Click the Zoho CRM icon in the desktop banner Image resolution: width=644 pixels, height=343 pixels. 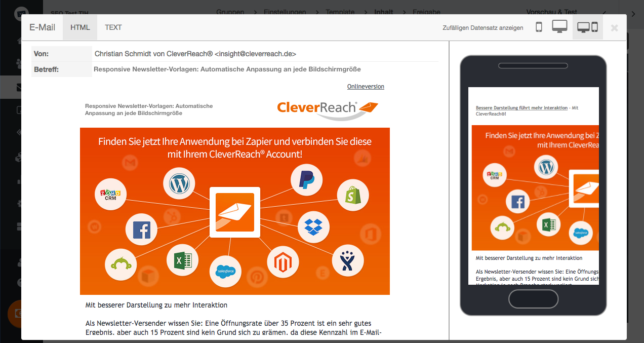coord(110,194)
